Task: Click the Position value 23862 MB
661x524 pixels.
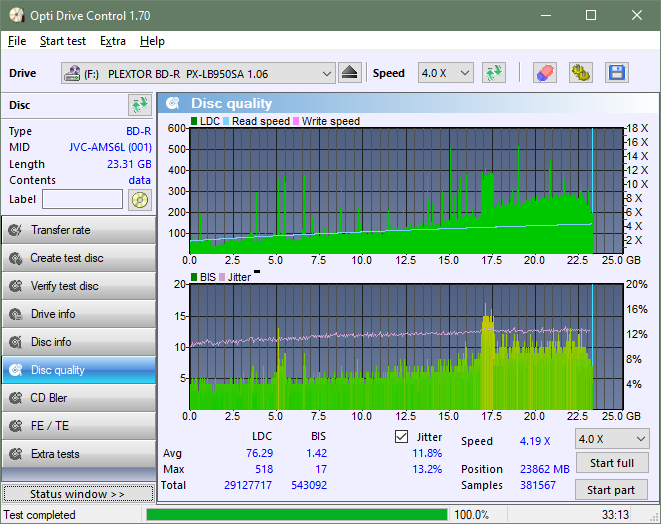Action: click(x=545, y=469)
